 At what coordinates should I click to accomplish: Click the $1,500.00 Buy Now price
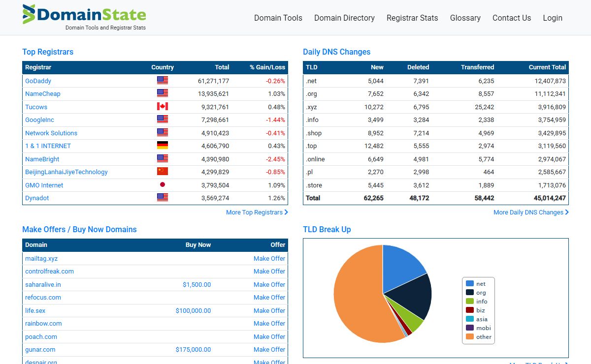(x=197, y=284)
